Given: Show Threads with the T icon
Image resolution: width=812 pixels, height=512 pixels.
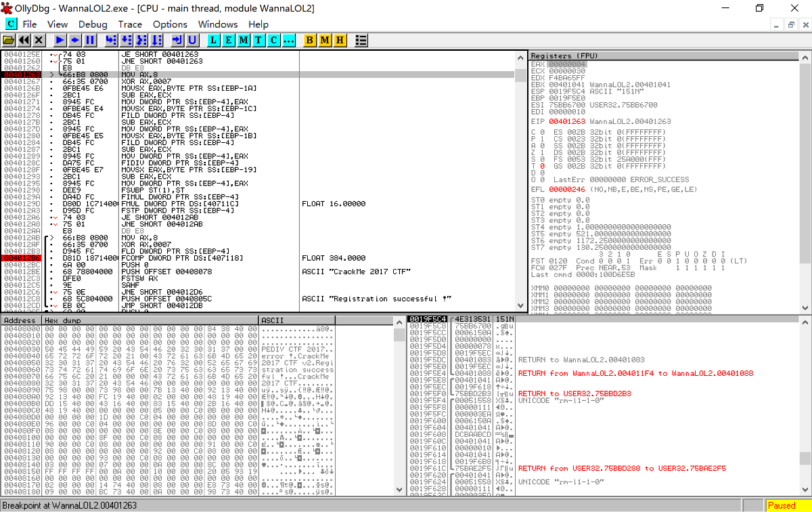Looking at the screenshot, I should pyautogui.click(x=258, y=41).
